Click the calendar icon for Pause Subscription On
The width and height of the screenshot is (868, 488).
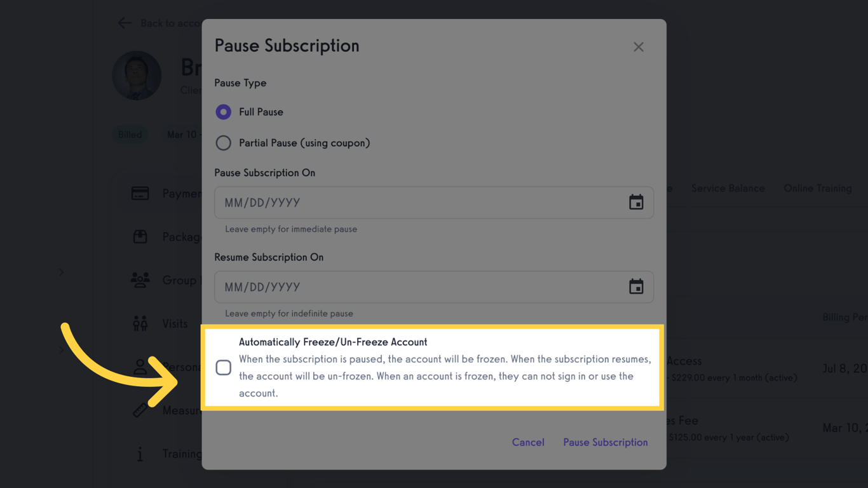pyautogui.click(x=636, y=203)
